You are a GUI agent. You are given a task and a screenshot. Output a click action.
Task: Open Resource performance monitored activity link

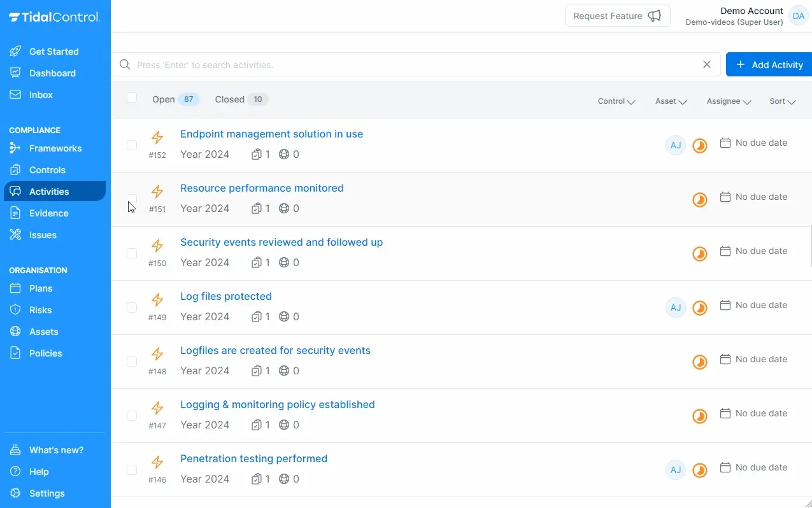tap(262, 188)
